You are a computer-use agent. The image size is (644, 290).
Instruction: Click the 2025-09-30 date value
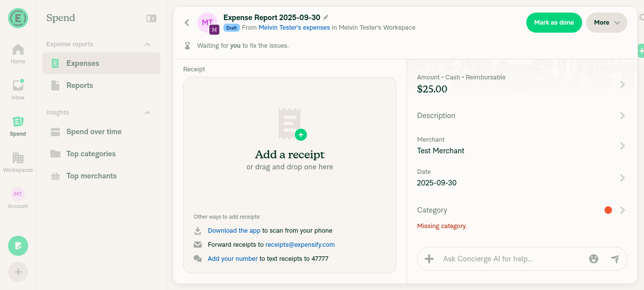point(437,183)
